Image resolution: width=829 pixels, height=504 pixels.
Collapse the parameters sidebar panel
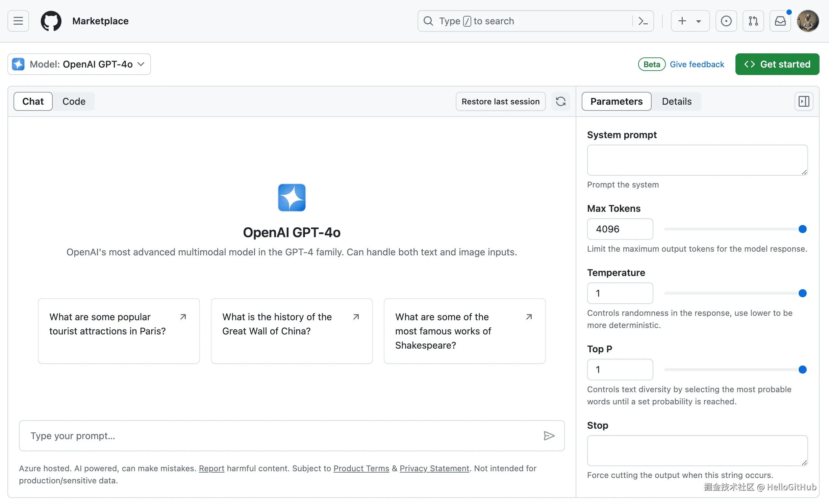(804, 101)
